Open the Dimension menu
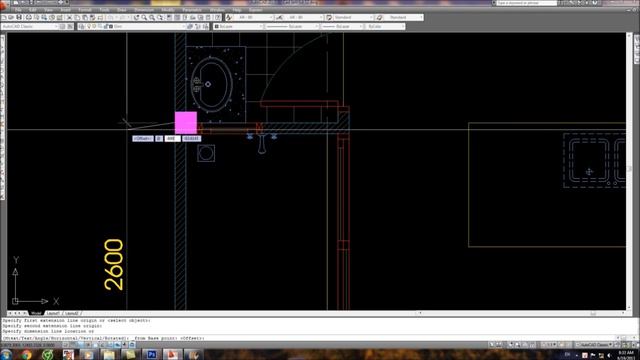 (144, 10)
